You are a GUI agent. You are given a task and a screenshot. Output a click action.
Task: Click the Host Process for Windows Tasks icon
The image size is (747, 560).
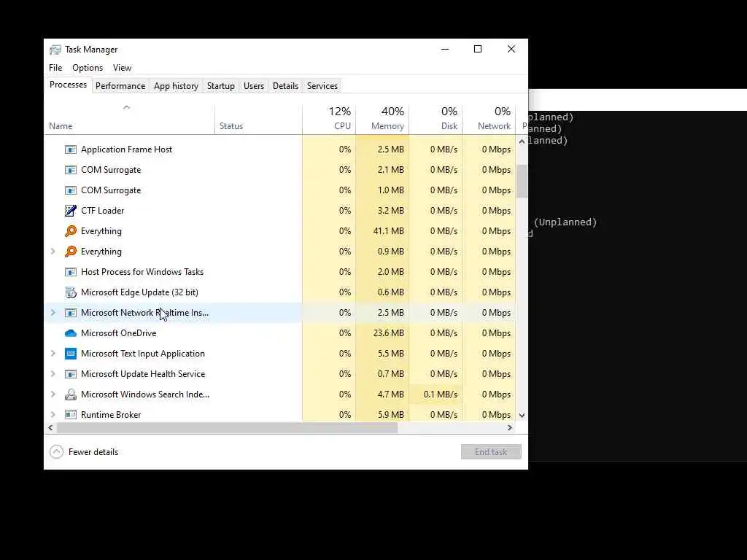pyautogui.click(x=71, y=272)
